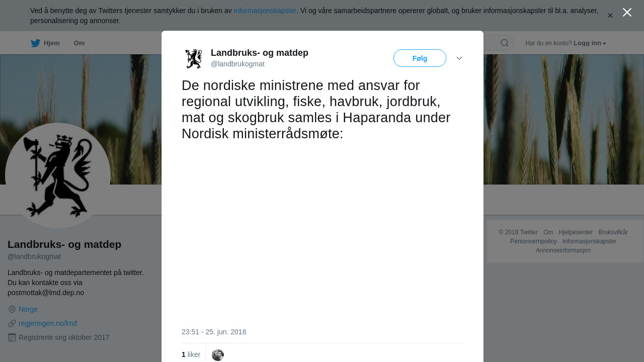Close the tweet overlay with large X
The image size is (644, 362).
click(x=627, y=13)
